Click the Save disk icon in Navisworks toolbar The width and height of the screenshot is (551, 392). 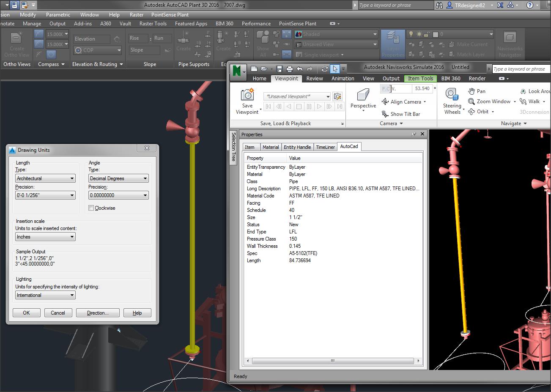280,69
